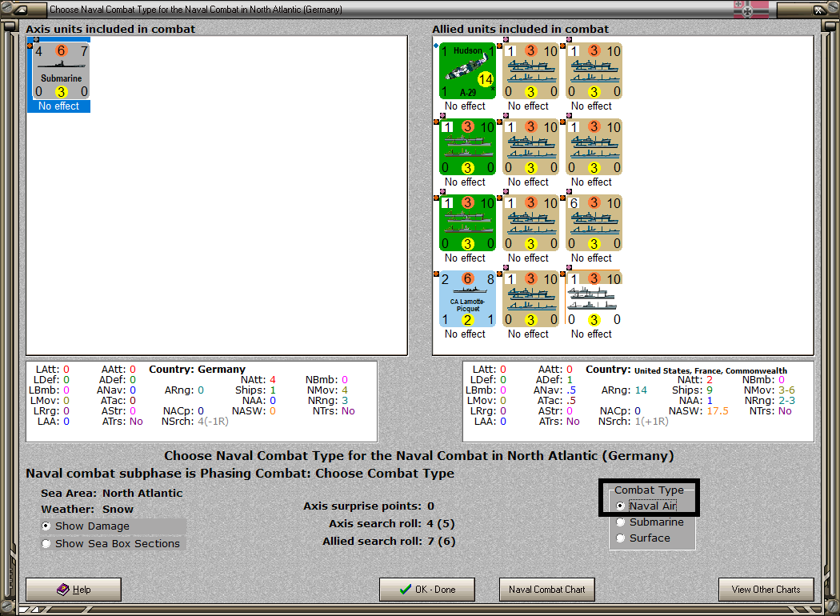Enable Show Sea Box Sections option
The height and width of the screenshot is (616, 840).
click(111, 544)
